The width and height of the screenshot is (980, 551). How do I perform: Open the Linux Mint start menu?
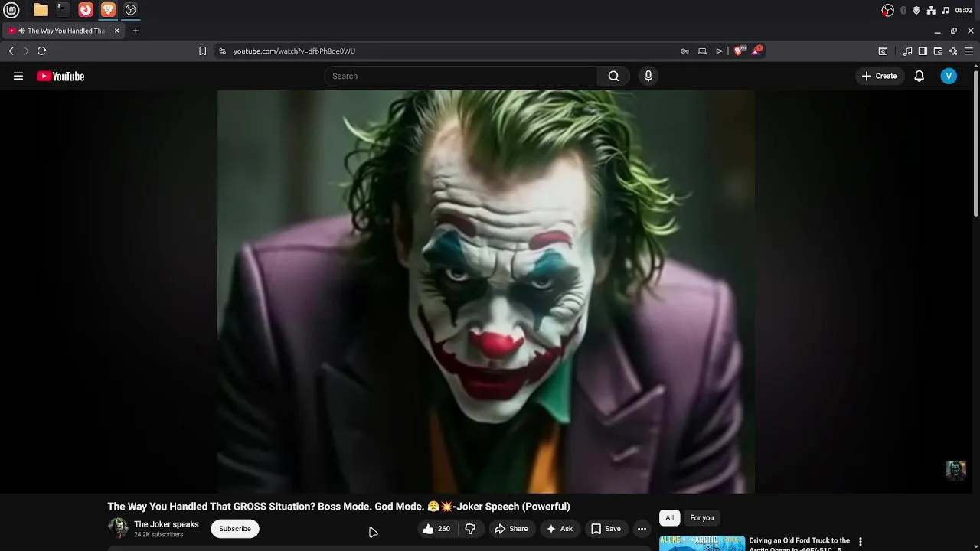coord(11,10)
